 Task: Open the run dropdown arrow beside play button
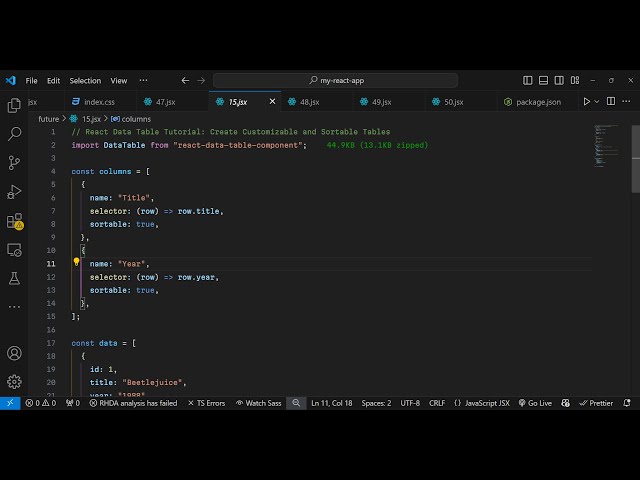pos(599,102)
